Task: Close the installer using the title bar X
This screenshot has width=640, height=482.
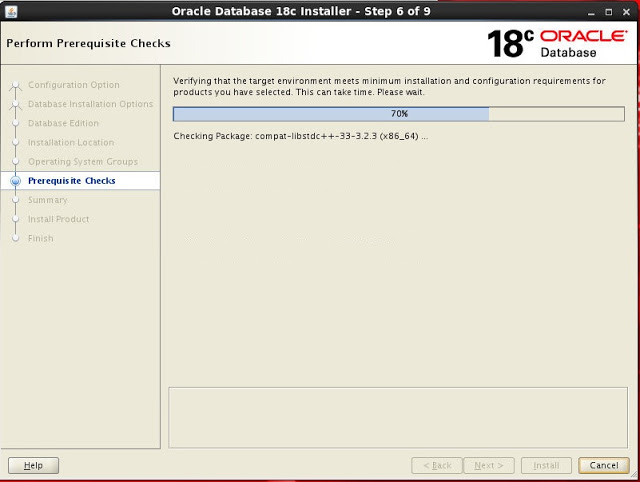Action: pos(627,11)
